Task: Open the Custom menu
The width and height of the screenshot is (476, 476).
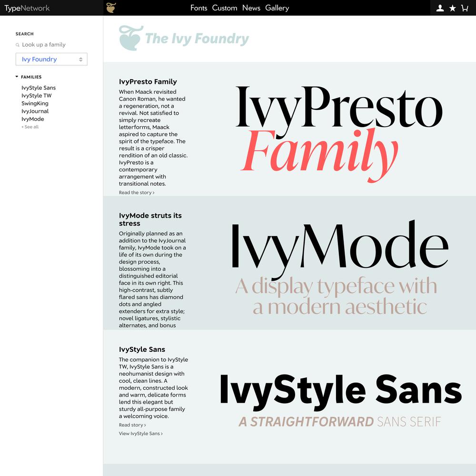Action: [x=225, y=8]
